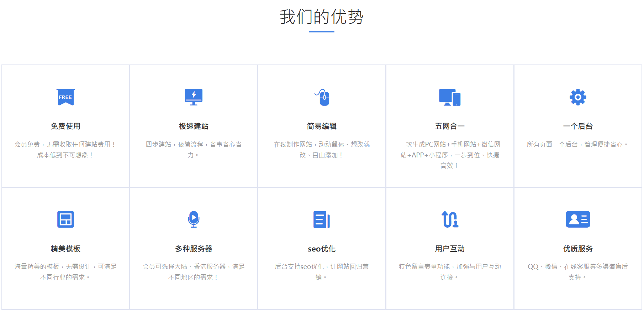Select the template layout icon

65,219
